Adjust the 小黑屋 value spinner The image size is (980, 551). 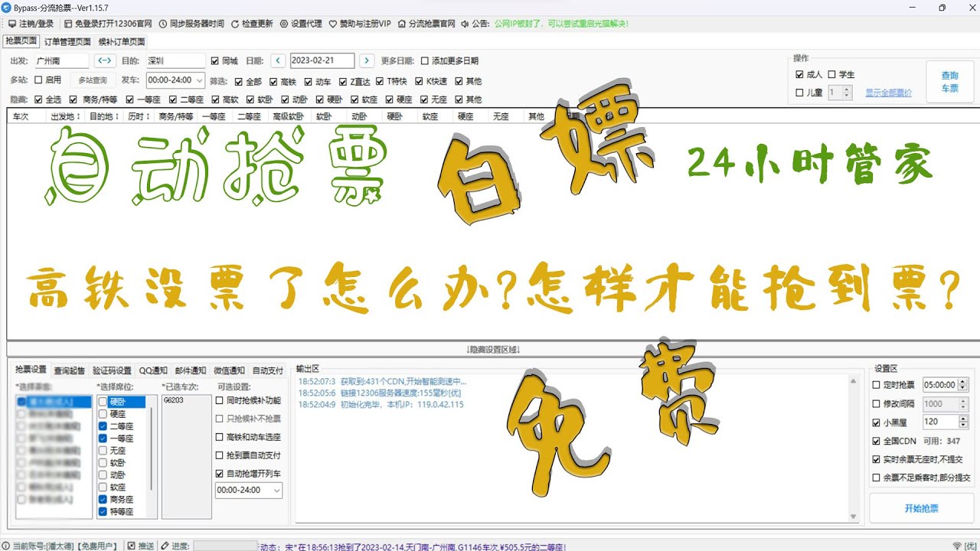[x=963, y=422]
